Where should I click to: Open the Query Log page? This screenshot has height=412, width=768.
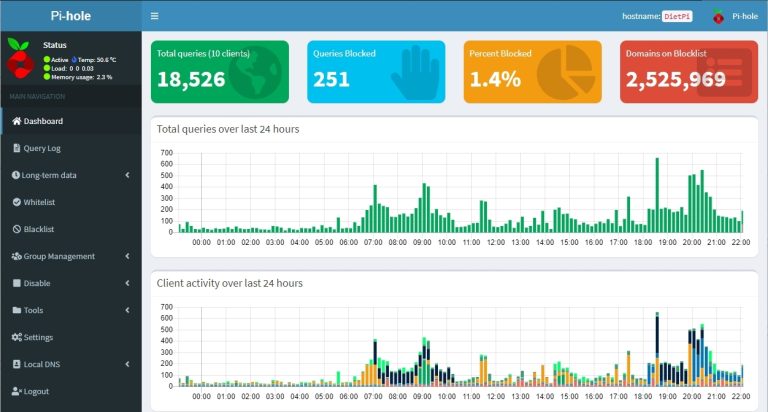click(x=42, y=148)
